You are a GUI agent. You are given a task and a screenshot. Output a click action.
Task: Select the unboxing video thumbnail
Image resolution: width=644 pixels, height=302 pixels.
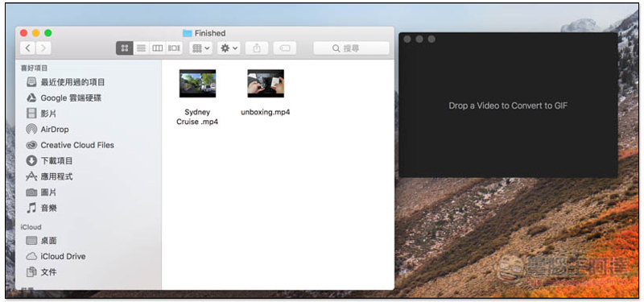[266, 84]
